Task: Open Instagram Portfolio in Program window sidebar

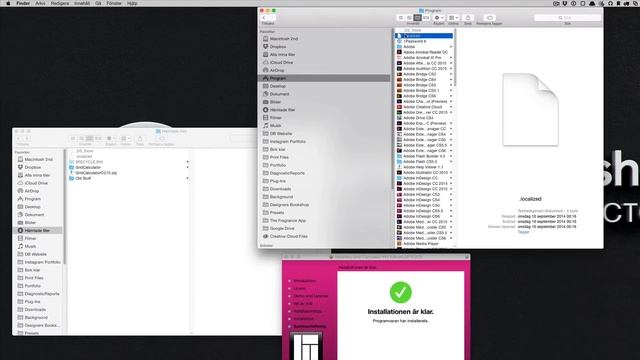Action: pos(287,142)
